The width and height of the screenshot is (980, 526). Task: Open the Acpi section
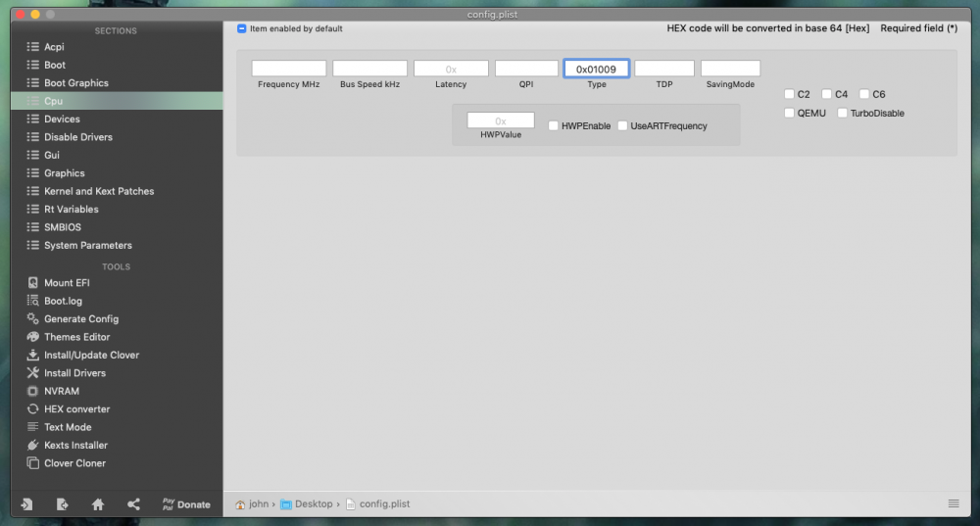pyautogui.click(x=117, y=47)
